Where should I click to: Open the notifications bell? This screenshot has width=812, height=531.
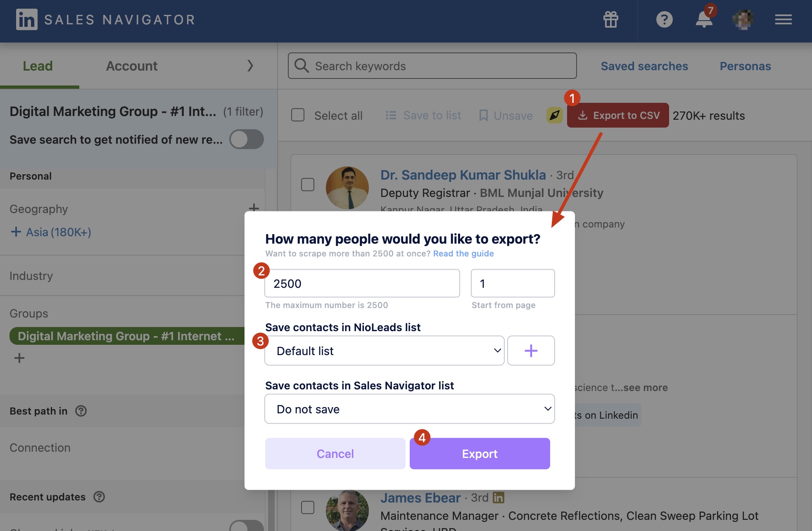click(x=704, y=19)
